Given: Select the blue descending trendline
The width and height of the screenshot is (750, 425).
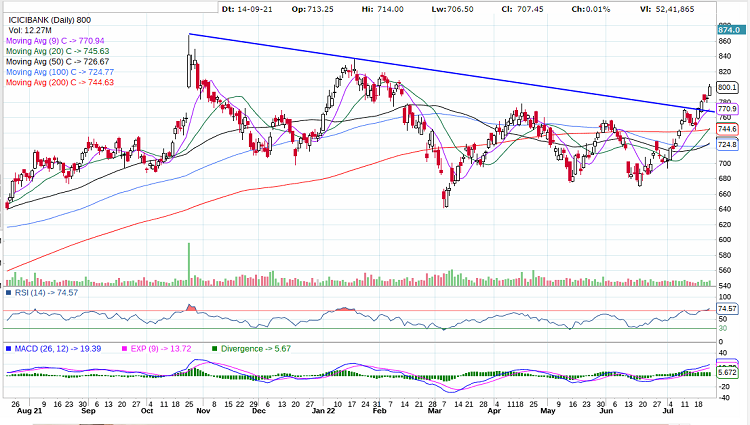Looking at the screenshot, I should click(452, 73).
